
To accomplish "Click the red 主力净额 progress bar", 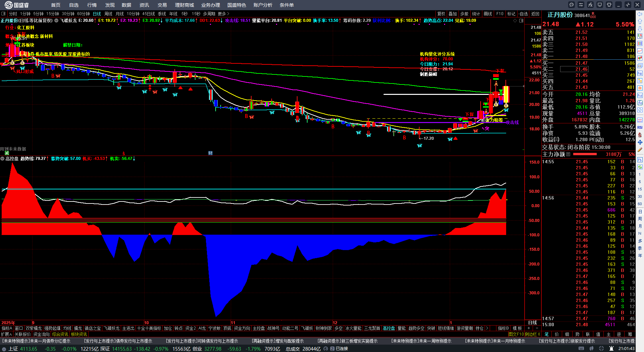I will pyautogui.click(x=585, y=154).
